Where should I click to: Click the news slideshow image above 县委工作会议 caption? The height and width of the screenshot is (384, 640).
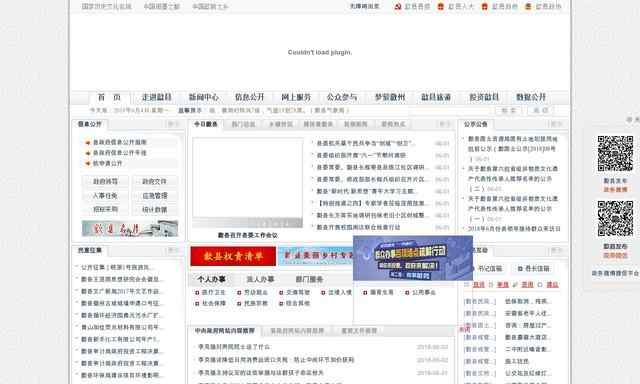[248, 183]
